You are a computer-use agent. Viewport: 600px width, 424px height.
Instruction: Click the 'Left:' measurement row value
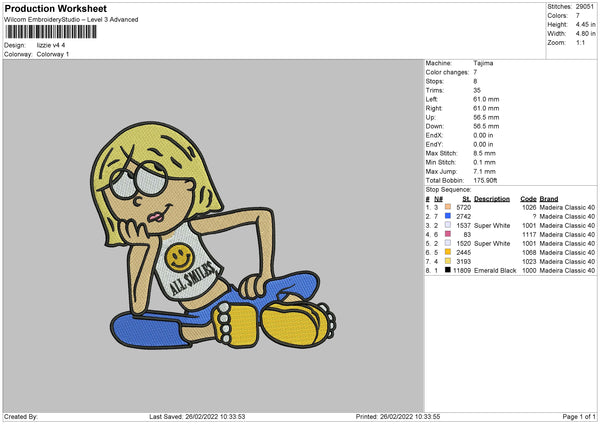pos(486,99)
